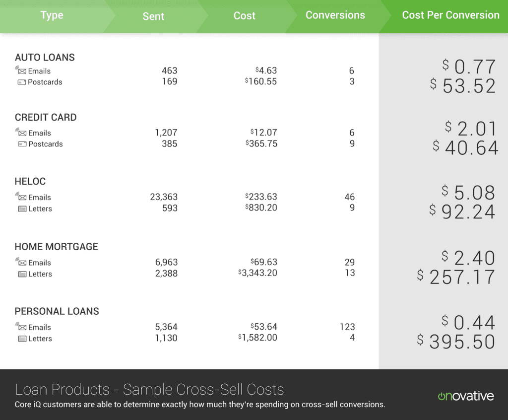
Task: Click the sent value 2,388
Action: pyautogui.click(x=167, y=274)
